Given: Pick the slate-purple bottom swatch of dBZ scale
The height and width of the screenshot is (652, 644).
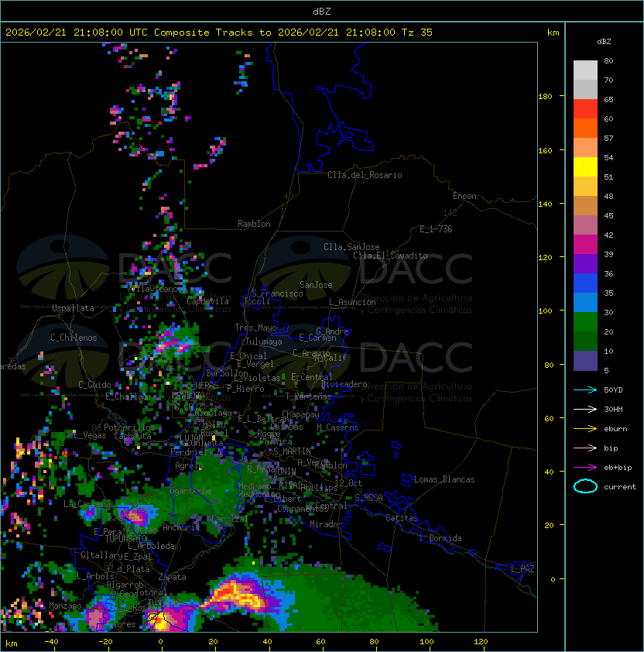Looking at the screenshot, I should pyautogui.click(x=585, y=361).
